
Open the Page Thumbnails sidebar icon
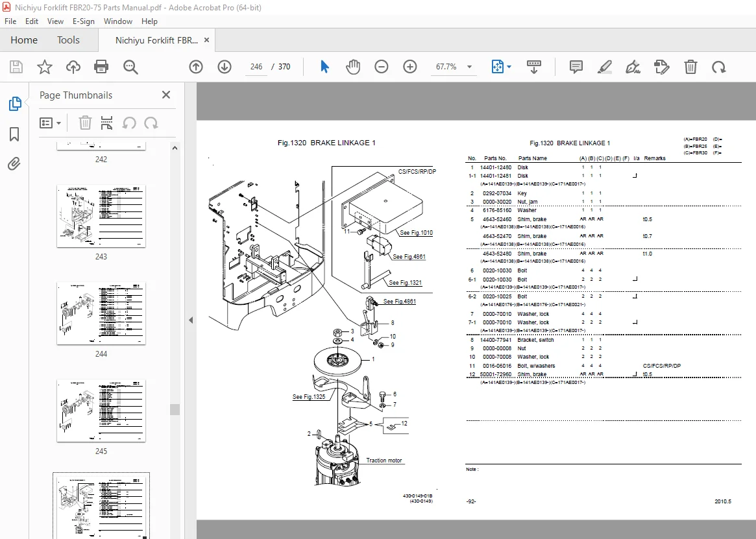(15, 103)
